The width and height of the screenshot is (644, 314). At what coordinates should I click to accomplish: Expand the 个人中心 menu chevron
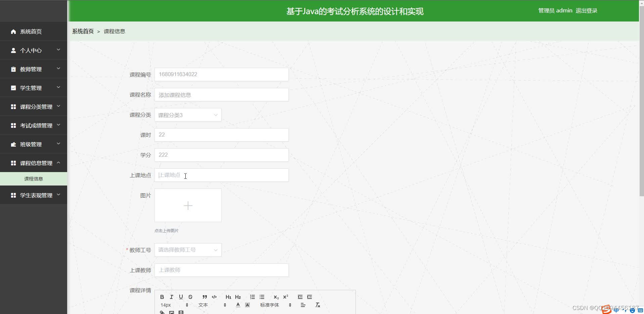[58, 50]
